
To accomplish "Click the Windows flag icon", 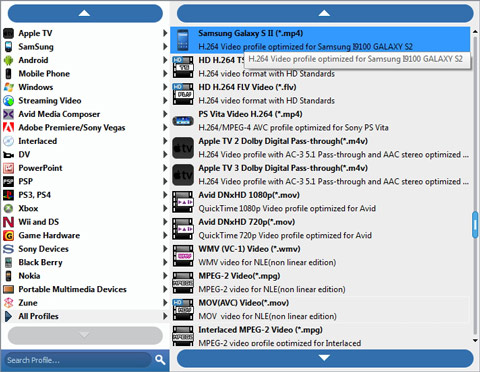I will coord(8,87).
